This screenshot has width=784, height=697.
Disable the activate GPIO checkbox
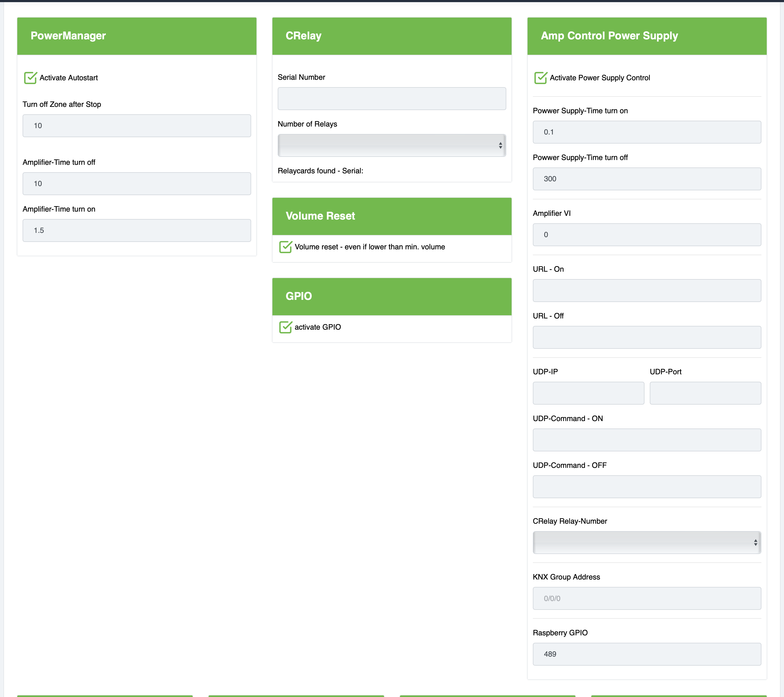[x=285, y=327]
